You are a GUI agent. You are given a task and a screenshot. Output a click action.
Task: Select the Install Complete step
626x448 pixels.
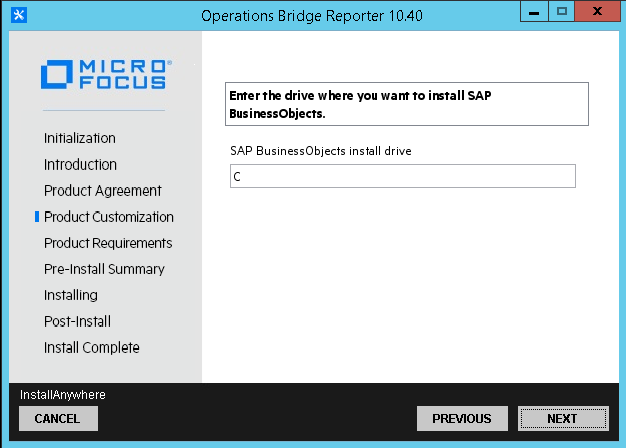[x=91, y=348]
